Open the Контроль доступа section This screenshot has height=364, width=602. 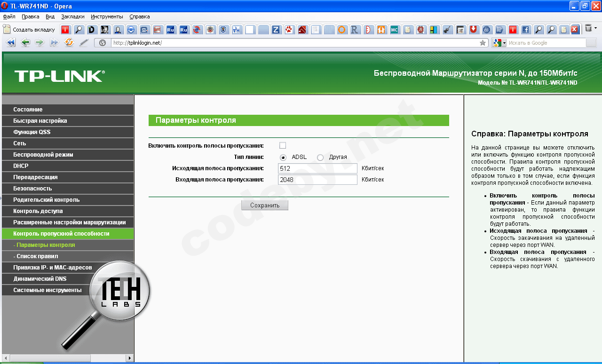pyautogui.click(x=68, y=211)
